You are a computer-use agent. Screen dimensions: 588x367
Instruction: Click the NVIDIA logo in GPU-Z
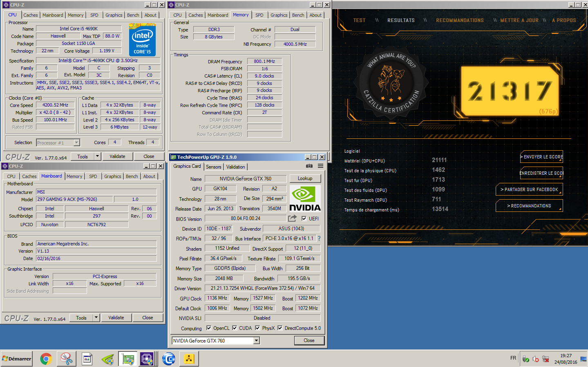click(x=305, y=198)
